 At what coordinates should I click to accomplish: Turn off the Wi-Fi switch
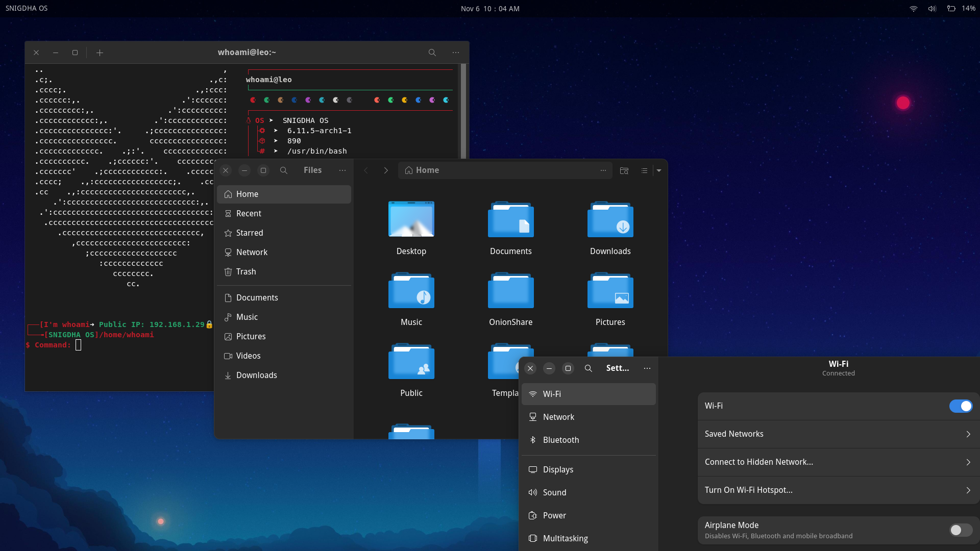click(961, 406)
